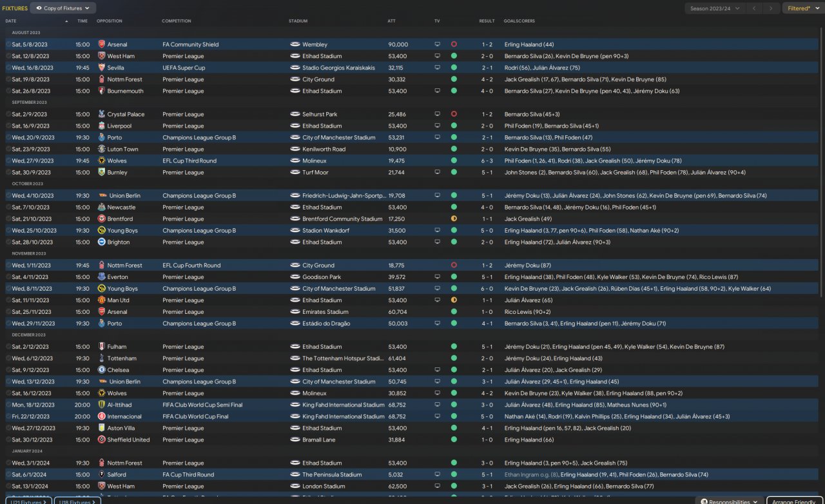
Task: Tick the selection circle for Sat, 26/8/2023
Action: (x=8, y=91)
